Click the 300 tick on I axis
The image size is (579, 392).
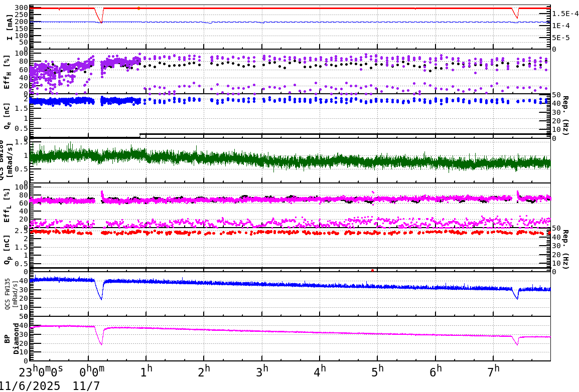point(22,8)
